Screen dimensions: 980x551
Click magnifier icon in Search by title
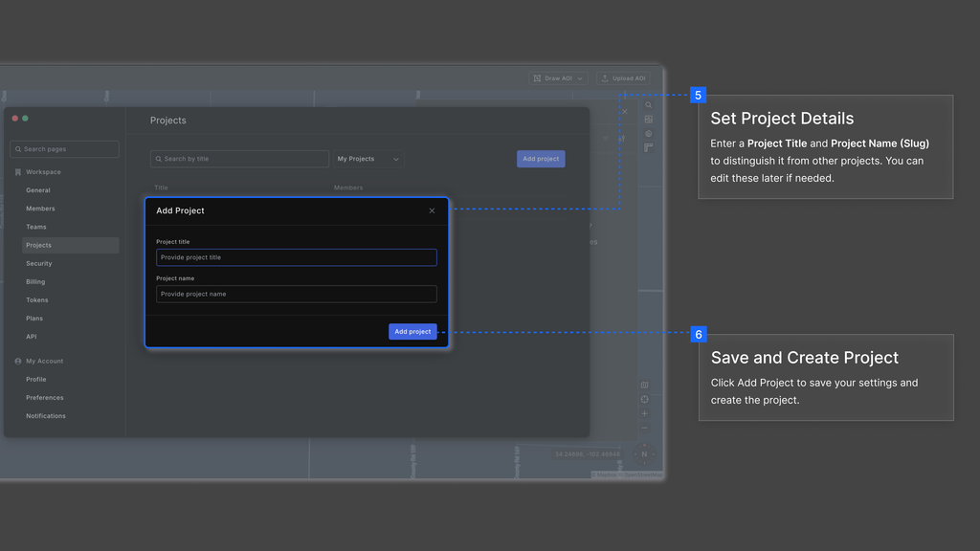click(159, 159)
